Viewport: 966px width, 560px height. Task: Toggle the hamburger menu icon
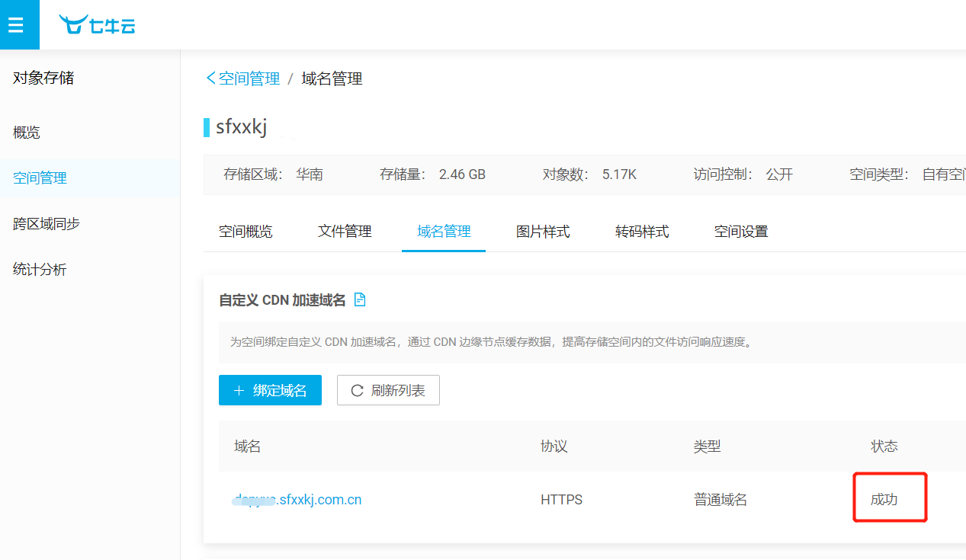16,24
